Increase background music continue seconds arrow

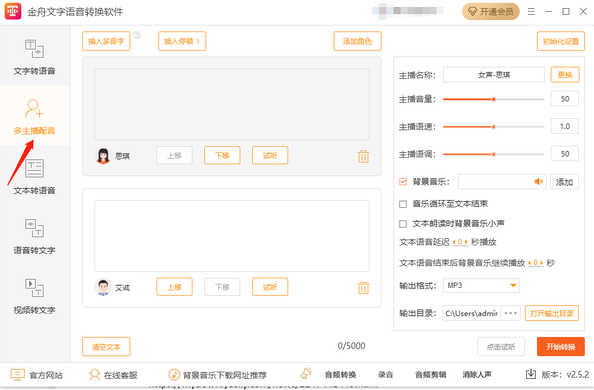(541, 263)
